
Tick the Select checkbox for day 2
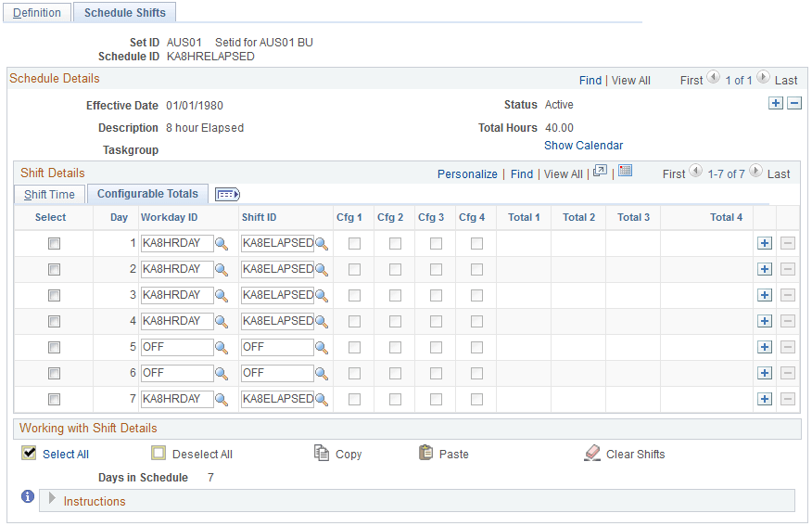(54, 269)
